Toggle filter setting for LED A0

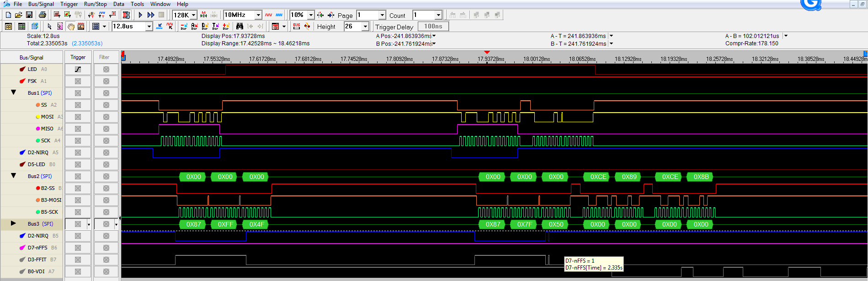pos(106,69)
